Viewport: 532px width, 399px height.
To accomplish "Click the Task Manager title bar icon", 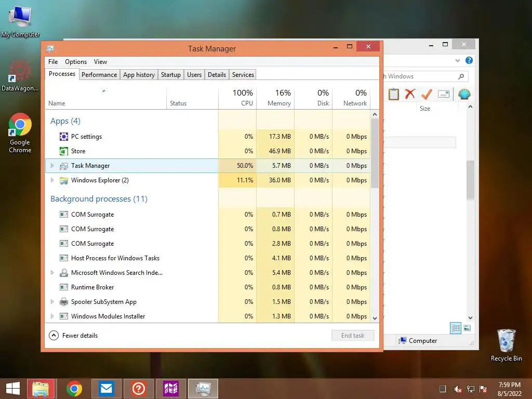I will 50,48.
